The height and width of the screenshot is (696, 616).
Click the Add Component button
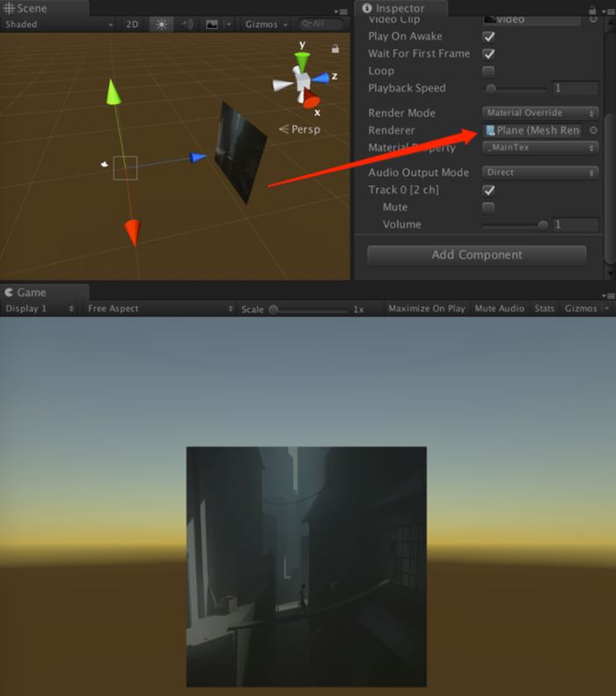[x=476, y=255]
